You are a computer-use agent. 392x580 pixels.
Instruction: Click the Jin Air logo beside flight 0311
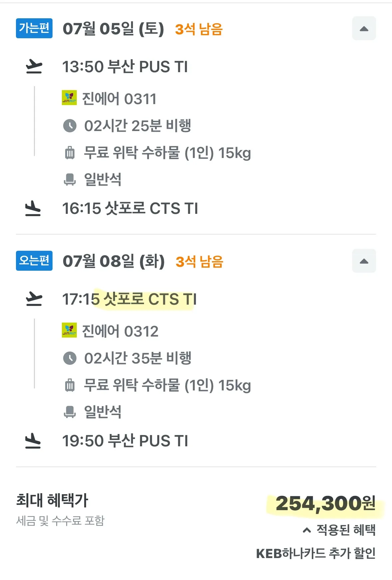[x=69, y=98]
